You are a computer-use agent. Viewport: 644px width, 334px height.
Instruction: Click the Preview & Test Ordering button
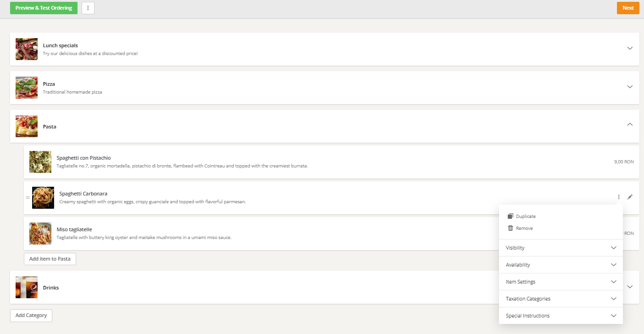(x=44, y=8)
